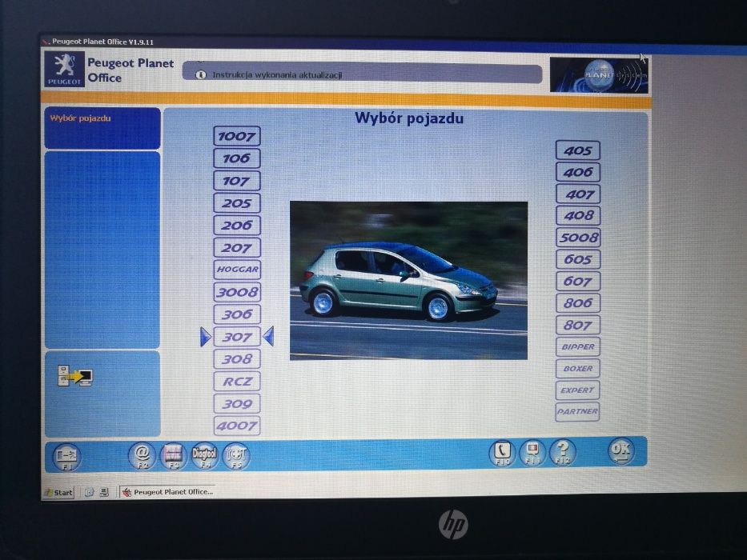Select the 3008 vehicle button
The width and height of the screenshot is (747, 560).
tap(237, 292)
